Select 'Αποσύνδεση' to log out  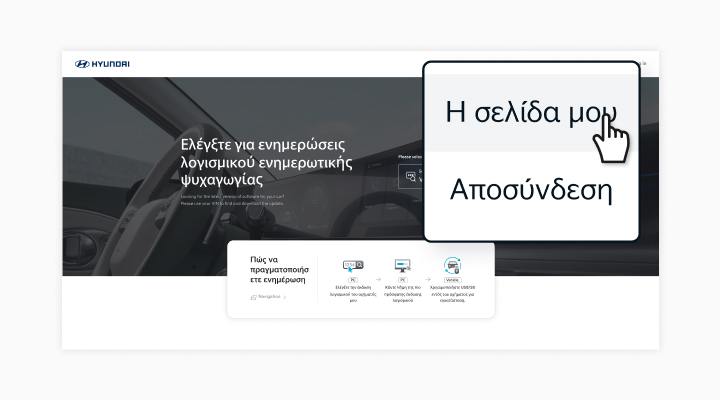tap(530, 188)
